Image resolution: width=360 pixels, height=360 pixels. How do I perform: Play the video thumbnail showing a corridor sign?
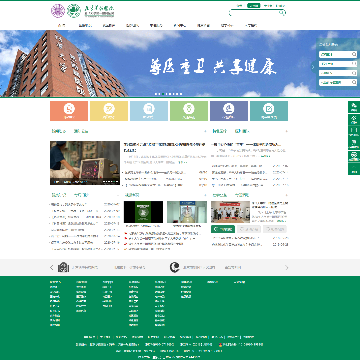(187, 212)
